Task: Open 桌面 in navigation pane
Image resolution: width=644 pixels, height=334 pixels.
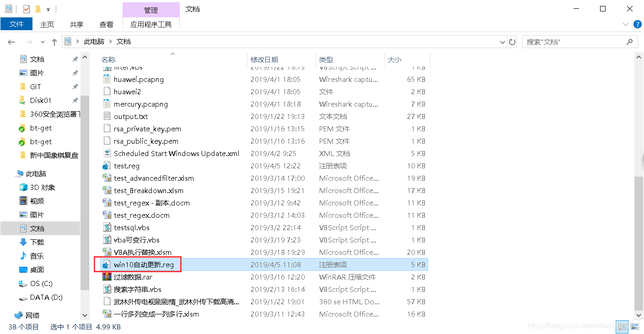Action: tap(37, 269)
